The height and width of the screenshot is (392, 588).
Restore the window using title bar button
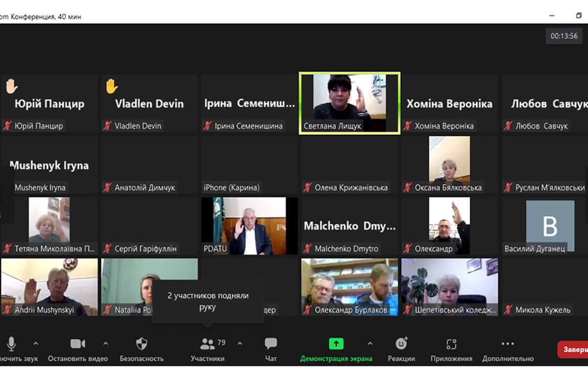(579, 16)
